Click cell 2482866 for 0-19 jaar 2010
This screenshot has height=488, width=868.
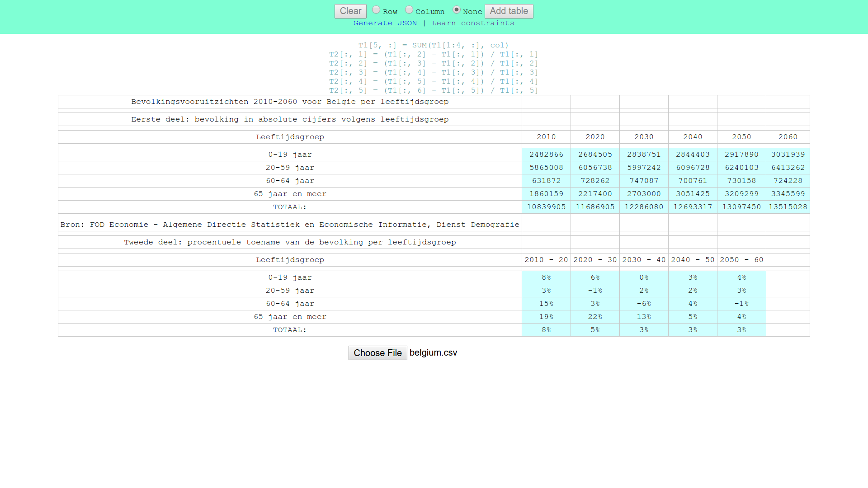546,155
